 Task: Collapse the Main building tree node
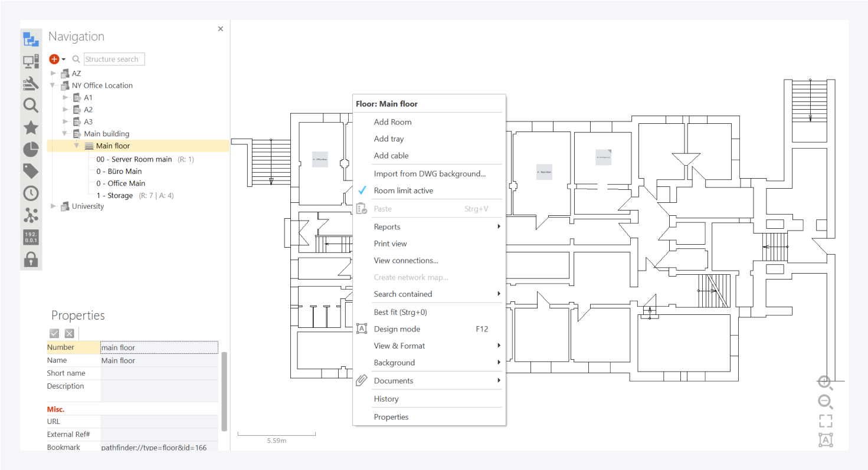(65, 134)
